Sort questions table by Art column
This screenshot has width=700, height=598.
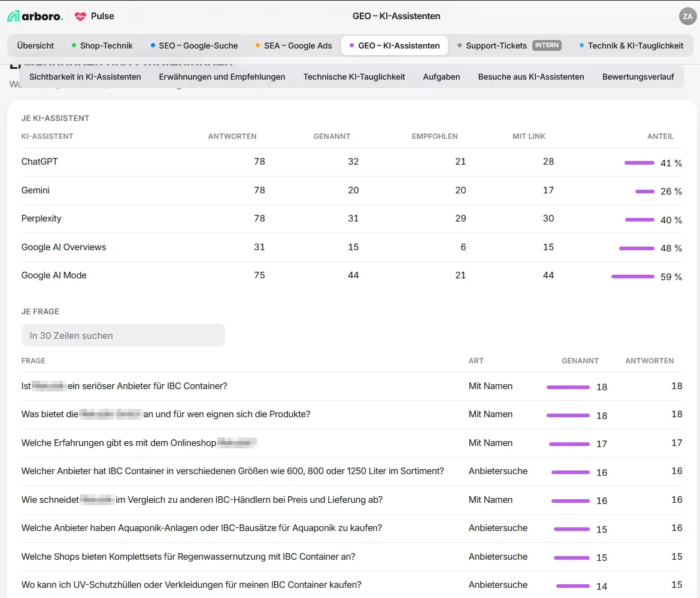(x=476, y=360)
